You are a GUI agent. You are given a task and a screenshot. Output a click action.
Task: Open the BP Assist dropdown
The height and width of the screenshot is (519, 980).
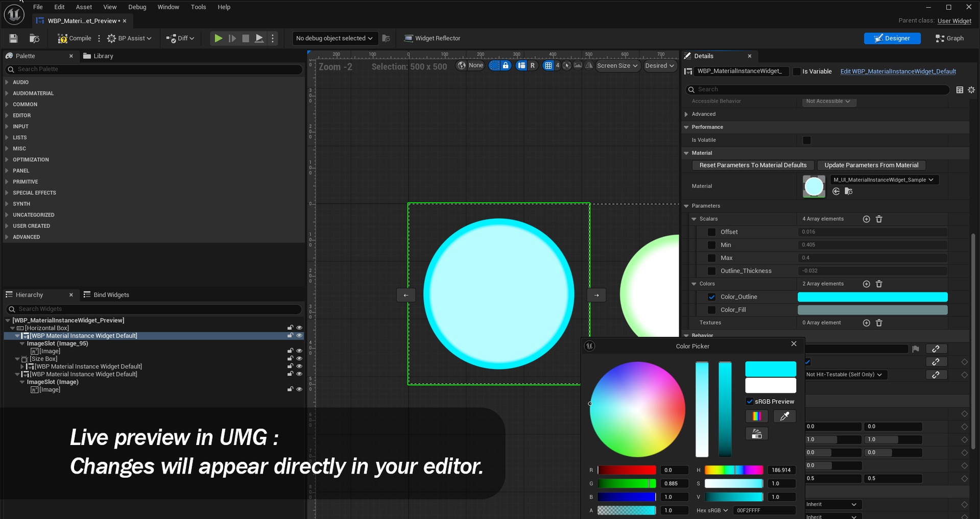point(129,38)
